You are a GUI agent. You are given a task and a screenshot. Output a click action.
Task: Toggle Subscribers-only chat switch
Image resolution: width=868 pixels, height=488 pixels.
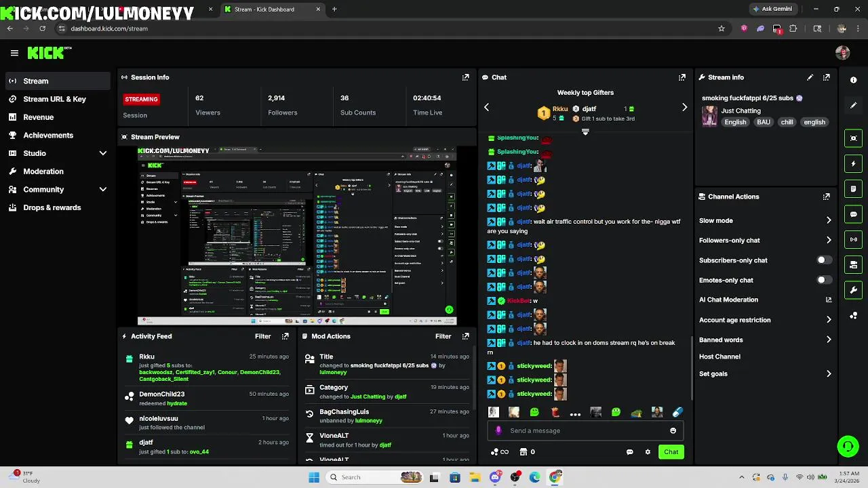point(823,260)
